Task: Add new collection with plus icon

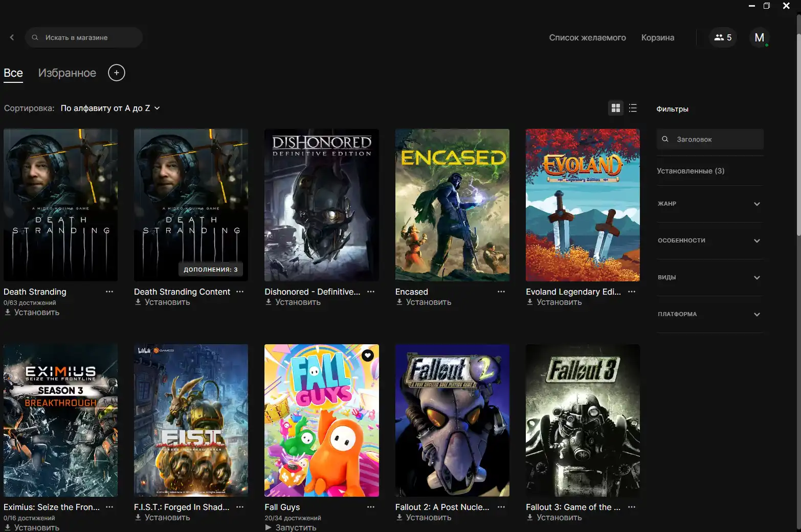Action: tap(117, 73)
